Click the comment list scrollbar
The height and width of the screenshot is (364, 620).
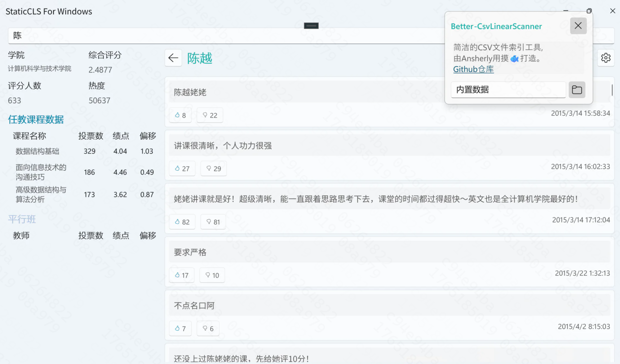(612, 90)
